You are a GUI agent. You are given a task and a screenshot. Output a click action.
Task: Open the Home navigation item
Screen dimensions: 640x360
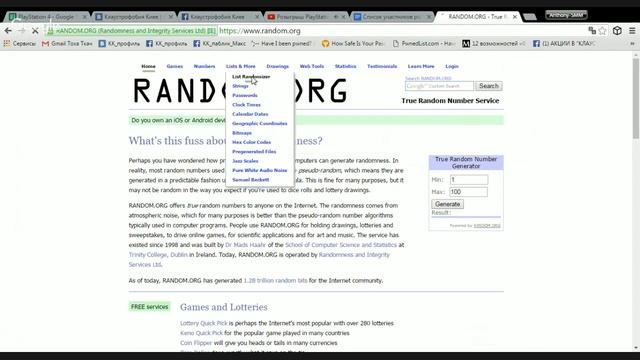(148, 66)
